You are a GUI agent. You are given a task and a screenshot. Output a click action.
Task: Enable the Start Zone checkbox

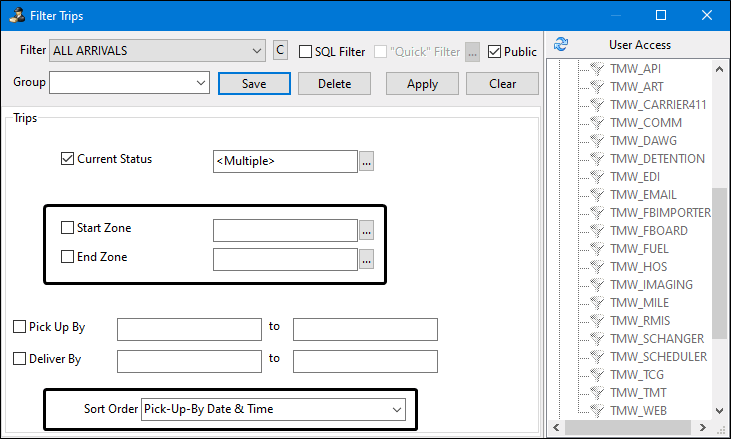pos(67,227)
